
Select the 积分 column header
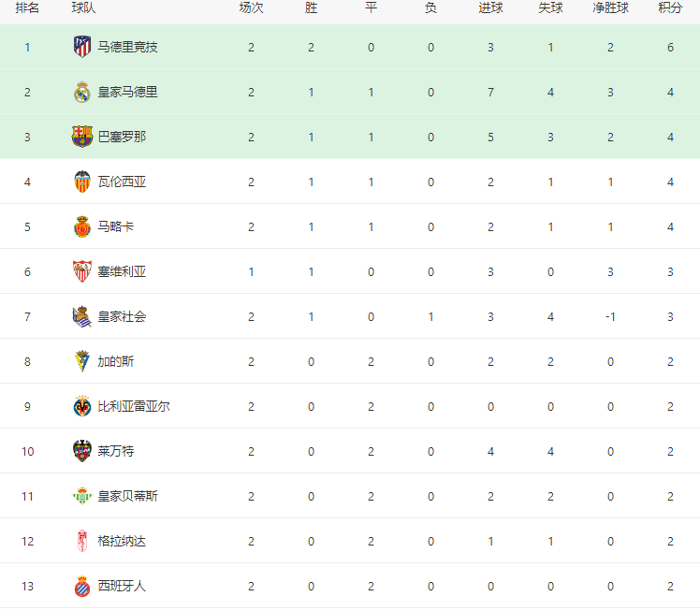point(670,7)
